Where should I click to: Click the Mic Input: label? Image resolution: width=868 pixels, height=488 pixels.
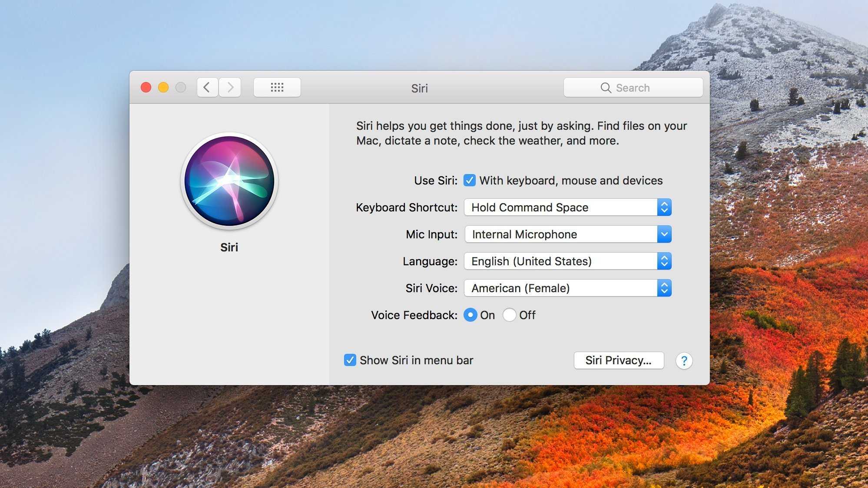432,234
